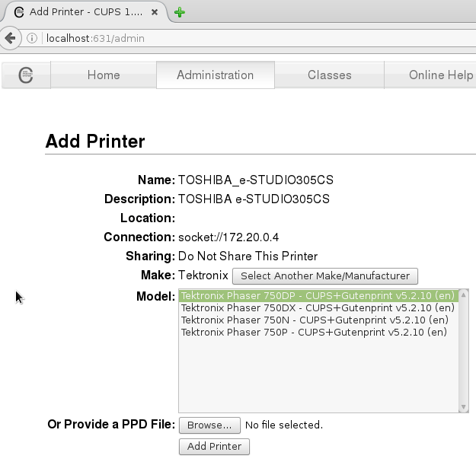Click Select Another Make/Manufacturer button

[x=325, y=276]
